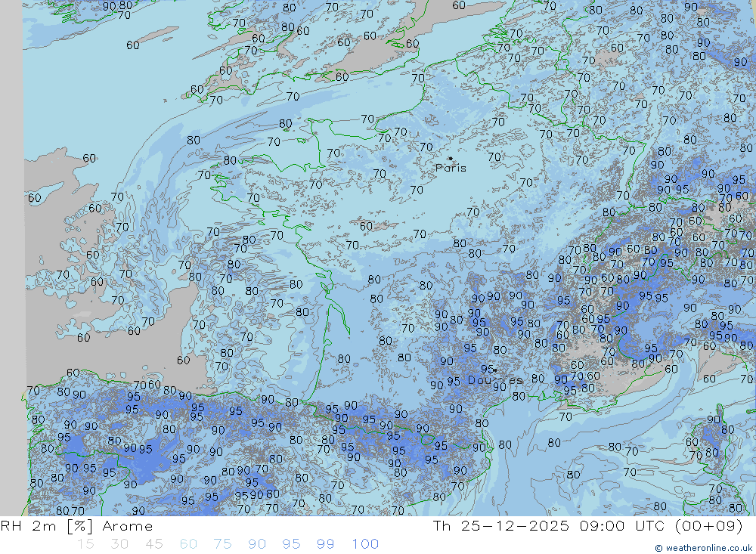Viewport: 756px width, 554px height.
Task: Click the date 'Th 25-12-2025 09:00 UTC (00+09)'
Action: coord(587,525)
